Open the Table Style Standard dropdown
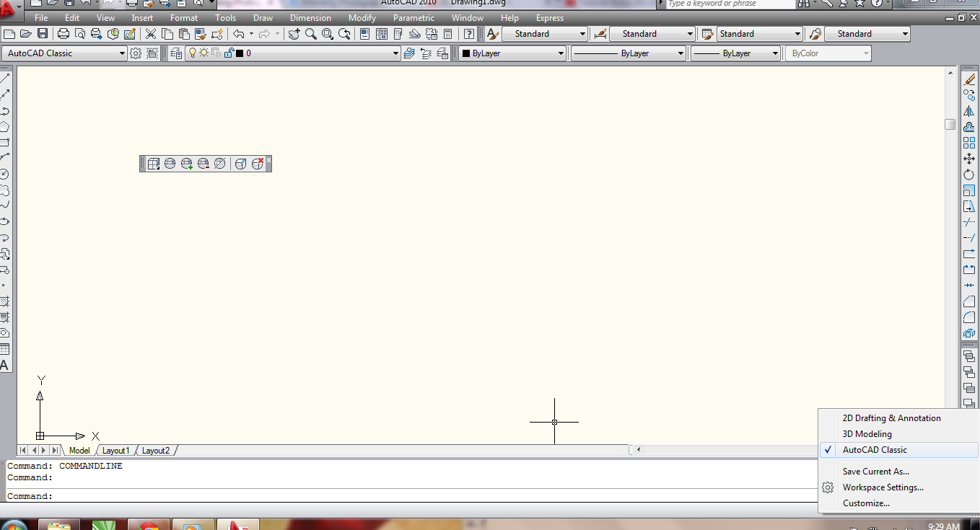Image resolution: width=980 pixels, height=530 pixels. (x=760, y=34)
